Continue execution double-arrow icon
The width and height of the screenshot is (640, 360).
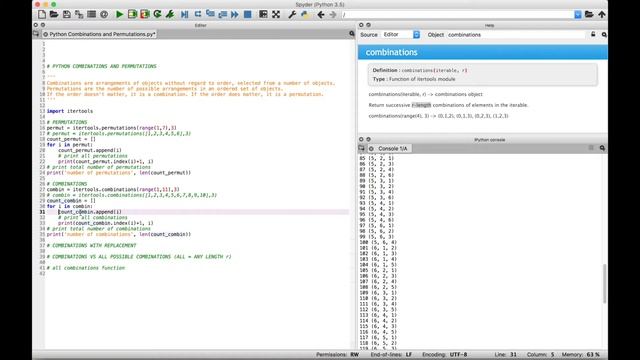click(x=235, y=14)
